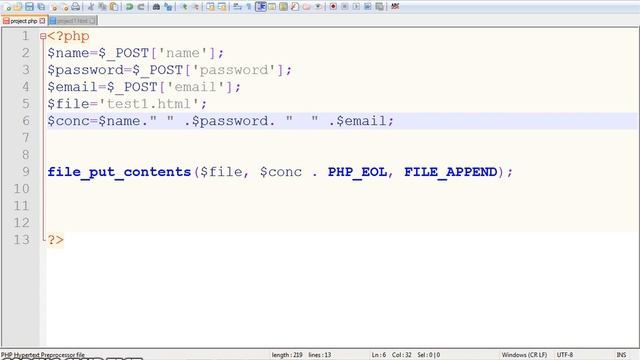
Task: Click the file_put_contents function name
Action: [x=119, y=172]
